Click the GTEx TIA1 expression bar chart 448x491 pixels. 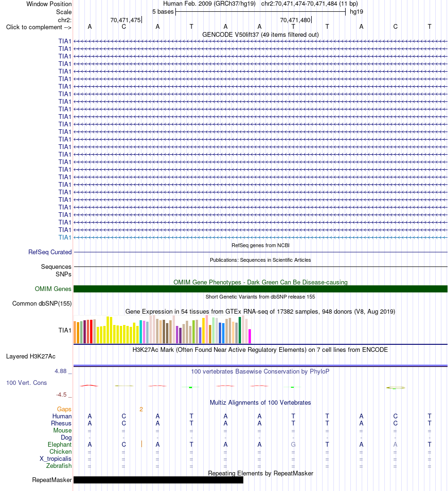pyautogui.click(x=162, y=330)
